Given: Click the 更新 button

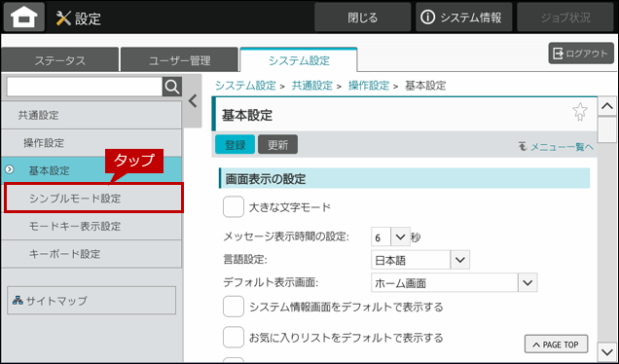Looking at the screenshot, I should pyautogui.click(x=278, y=144).
